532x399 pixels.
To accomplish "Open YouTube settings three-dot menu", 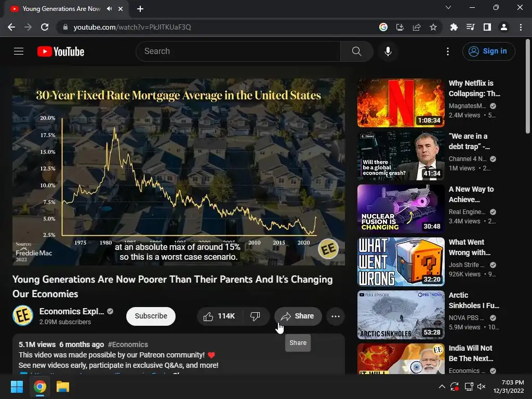I will [x=448, y=51].
